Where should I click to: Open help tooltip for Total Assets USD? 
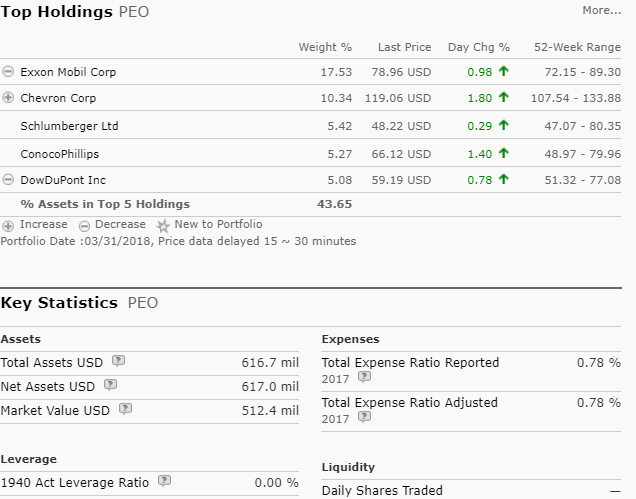tap(118, 360)
